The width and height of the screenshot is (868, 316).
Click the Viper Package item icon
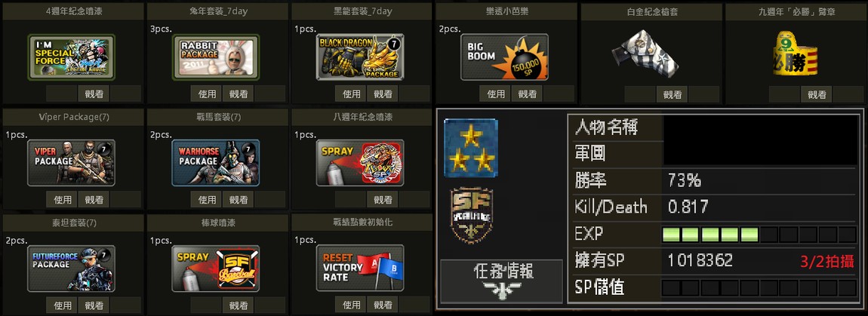(x=72, y=163)
